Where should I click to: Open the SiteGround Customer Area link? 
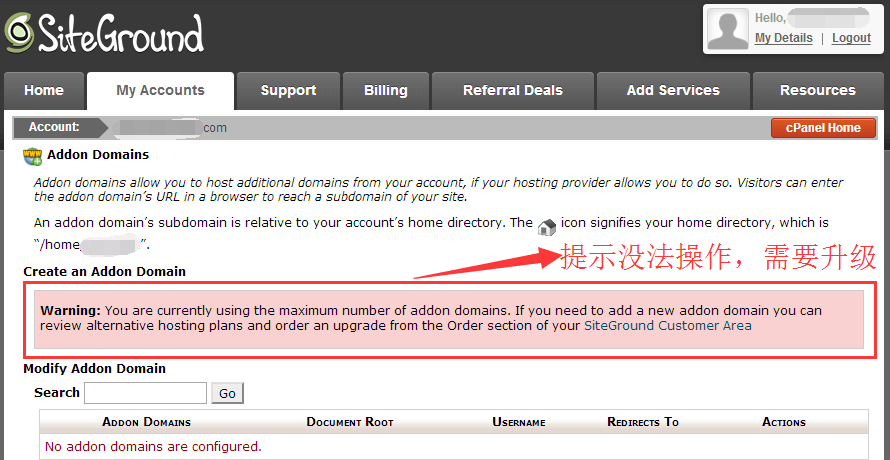668,326
